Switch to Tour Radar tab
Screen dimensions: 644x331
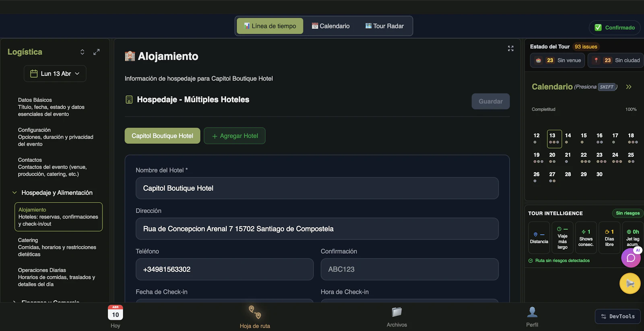(x=384, y=26)
